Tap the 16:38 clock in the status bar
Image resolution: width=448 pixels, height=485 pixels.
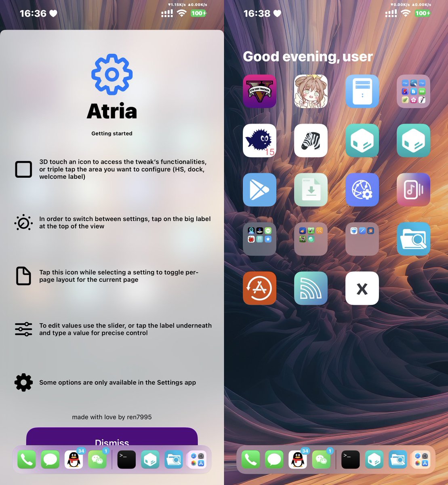(x=257, y=13)
